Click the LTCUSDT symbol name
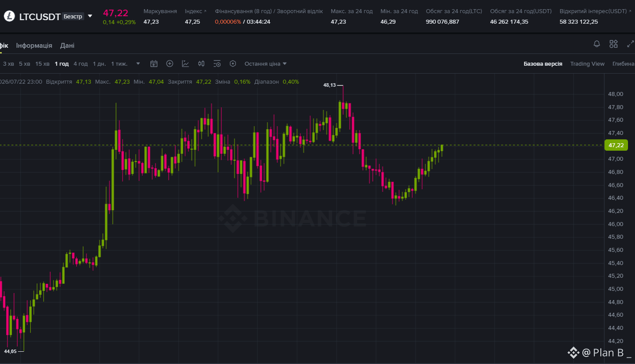Viewport: 635px width, 364px height. (39, 17)
